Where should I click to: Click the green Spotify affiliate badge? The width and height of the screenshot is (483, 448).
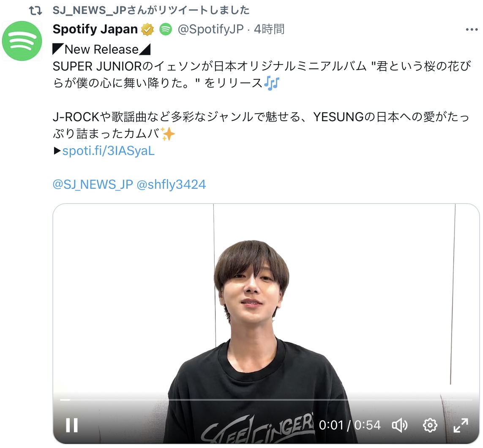coord(166,30)
